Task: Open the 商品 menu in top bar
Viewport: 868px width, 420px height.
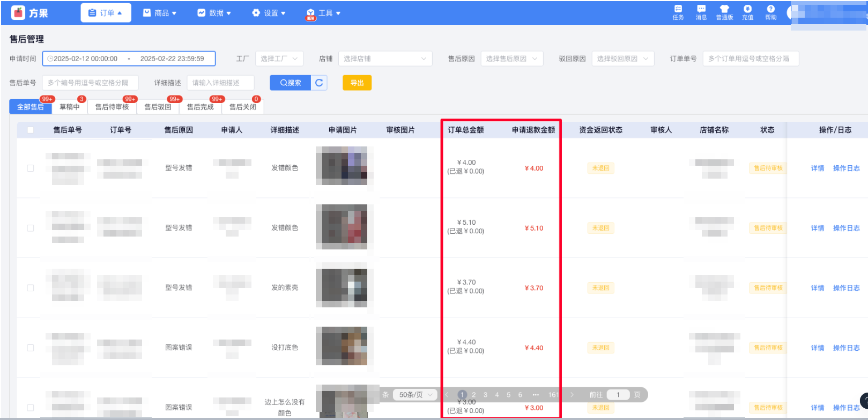Action: point(160,13)
